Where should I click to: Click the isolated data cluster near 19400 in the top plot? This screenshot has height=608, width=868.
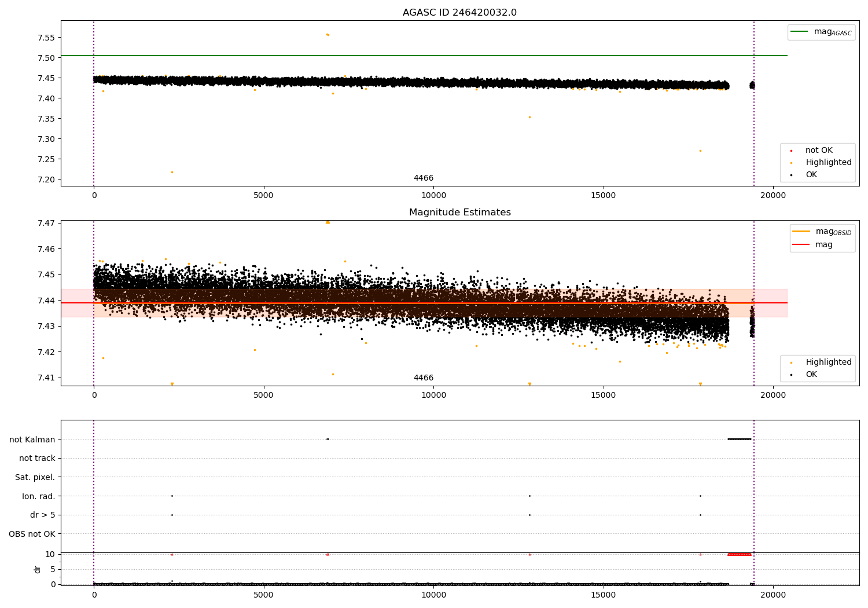[x=752, y=85]
